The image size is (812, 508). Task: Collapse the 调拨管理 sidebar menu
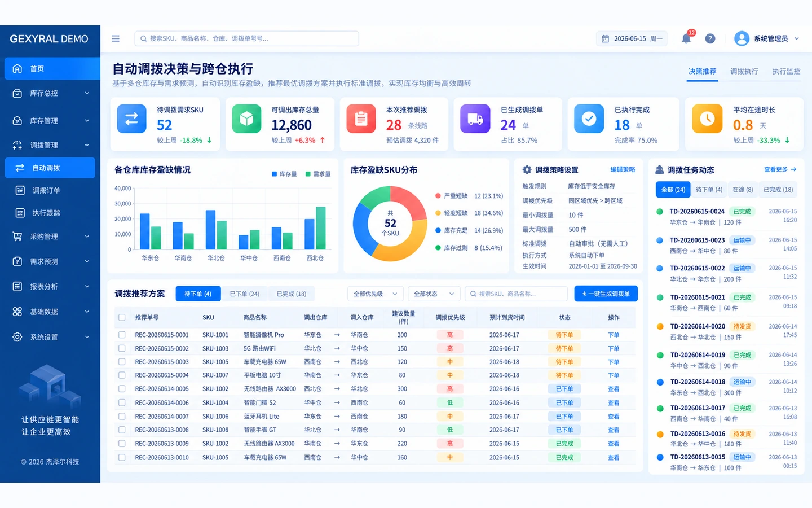[x=87, y=145]
